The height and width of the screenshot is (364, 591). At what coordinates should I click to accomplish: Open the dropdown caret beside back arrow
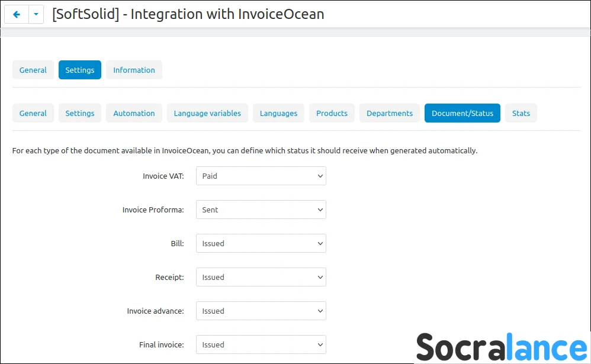point(36,14)
